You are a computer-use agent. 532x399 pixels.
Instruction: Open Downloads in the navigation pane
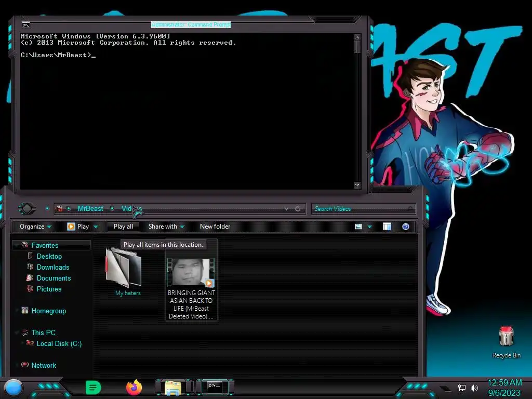tap(53, 268)
